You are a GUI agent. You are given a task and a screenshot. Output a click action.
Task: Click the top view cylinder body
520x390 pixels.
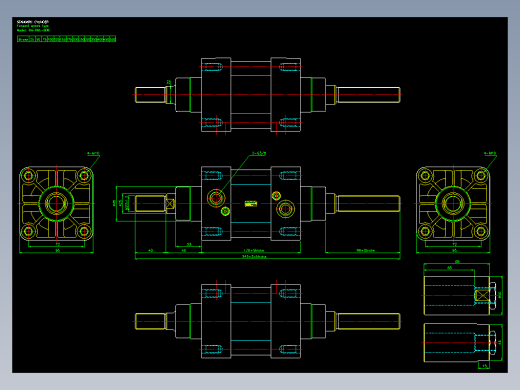click(x=251, y=95)
